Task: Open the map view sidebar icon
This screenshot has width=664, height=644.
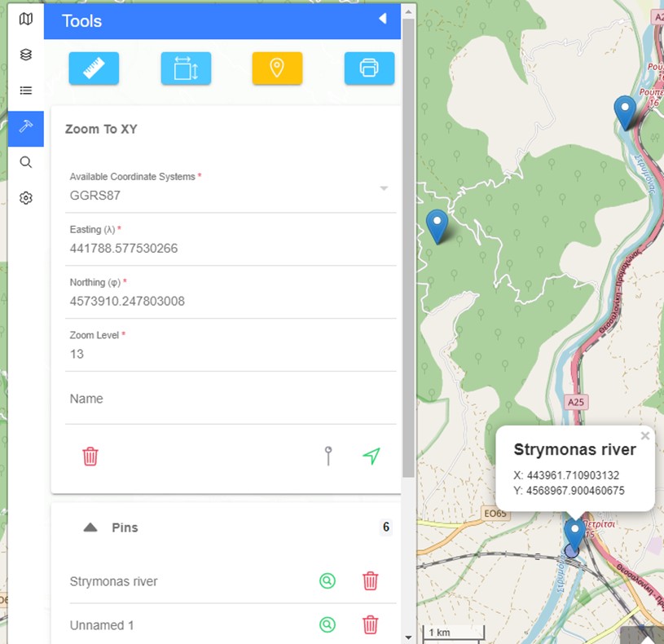Action: pos(26,19)
